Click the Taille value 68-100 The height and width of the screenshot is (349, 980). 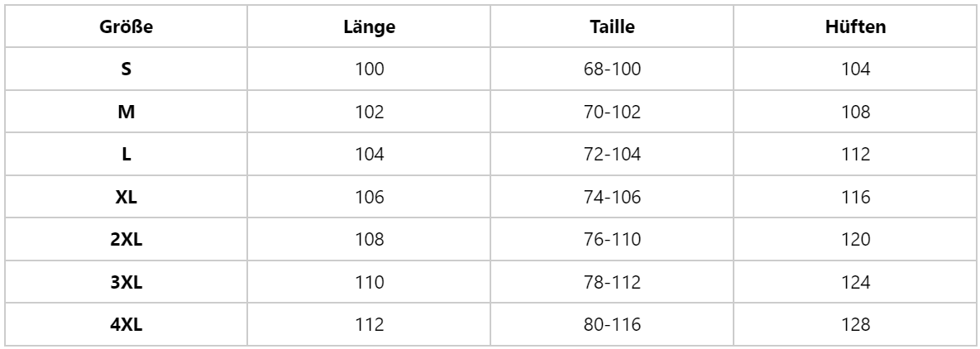tap(612, 71)
